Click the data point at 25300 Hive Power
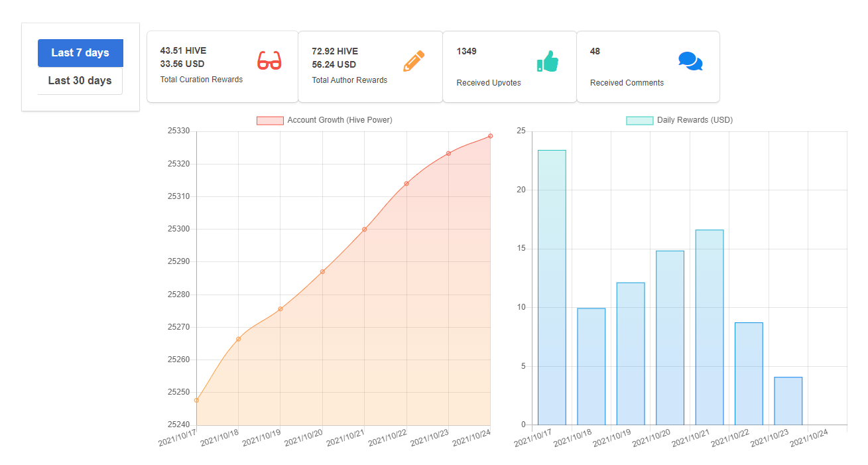This screenshot has width=868, height=465. click(364, 230)
